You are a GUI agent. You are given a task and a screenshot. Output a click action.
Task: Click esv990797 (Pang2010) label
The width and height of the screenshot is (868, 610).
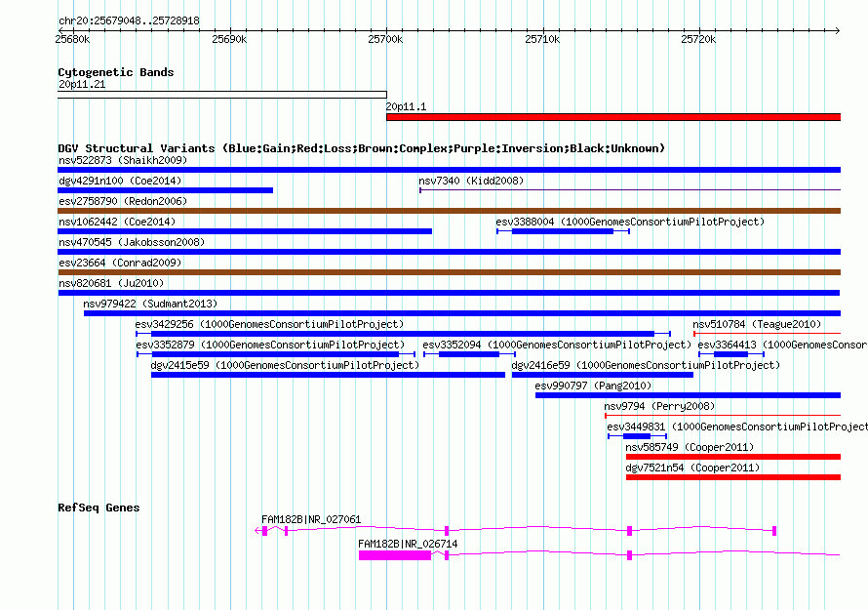[x=593, y=386]
